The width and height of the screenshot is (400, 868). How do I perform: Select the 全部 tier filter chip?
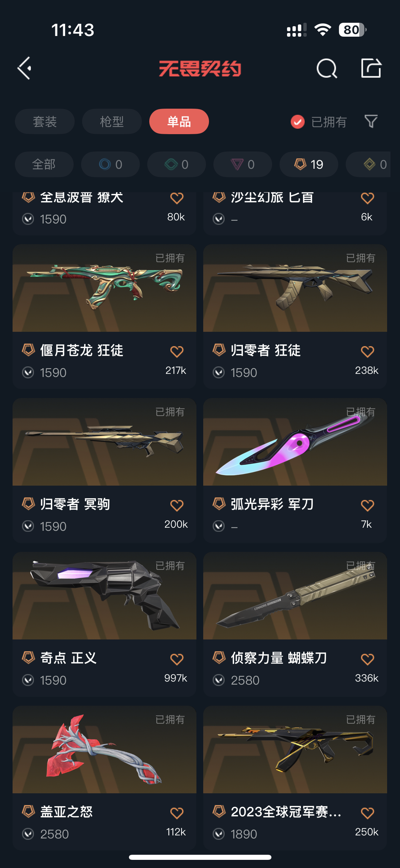tap(44, 164)
